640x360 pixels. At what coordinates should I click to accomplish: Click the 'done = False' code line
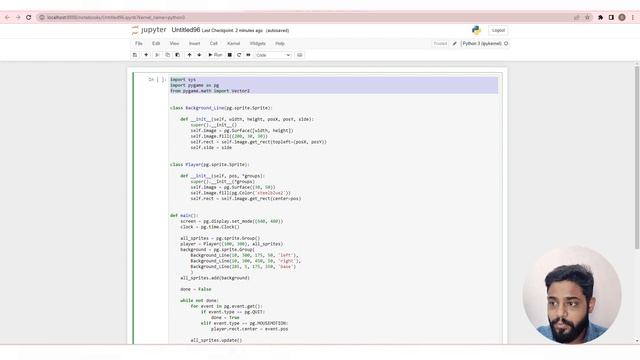click(x=196, y=289)
